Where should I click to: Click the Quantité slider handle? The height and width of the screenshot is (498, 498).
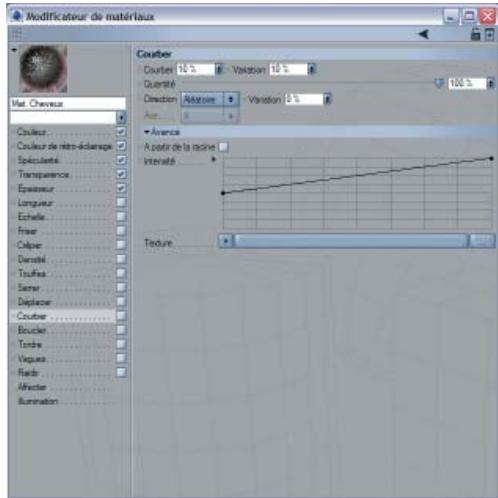tap(439, 83)
